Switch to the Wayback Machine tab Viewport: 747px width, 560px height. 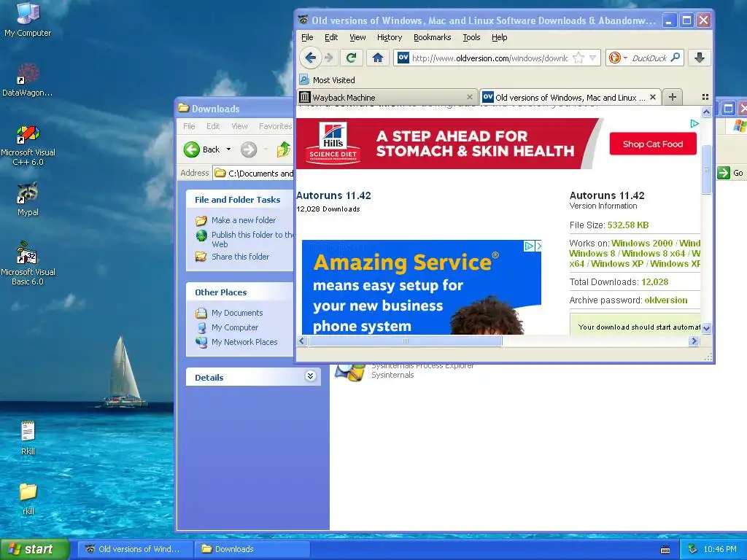click(x=386, y=97)
